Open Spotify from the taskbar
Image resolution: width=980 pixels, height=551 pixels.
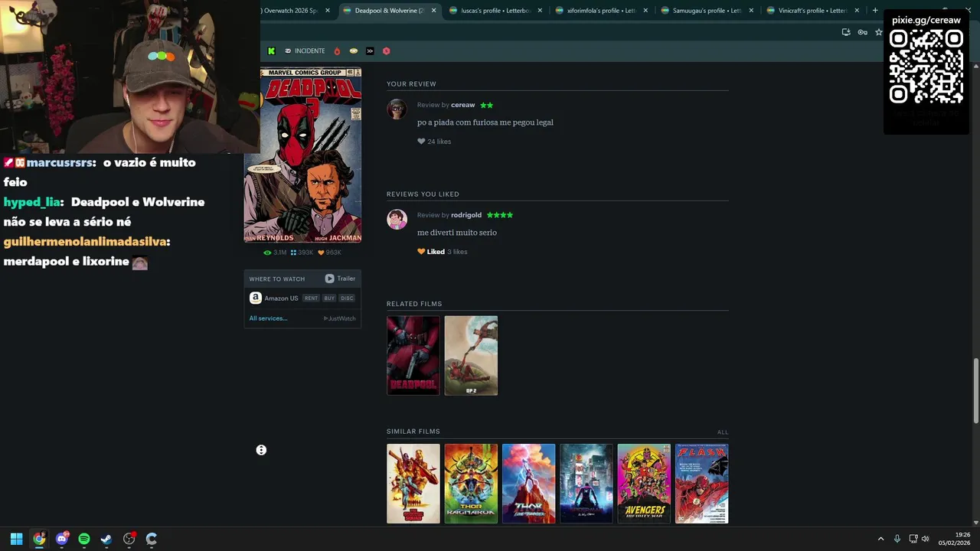[84, 539]
